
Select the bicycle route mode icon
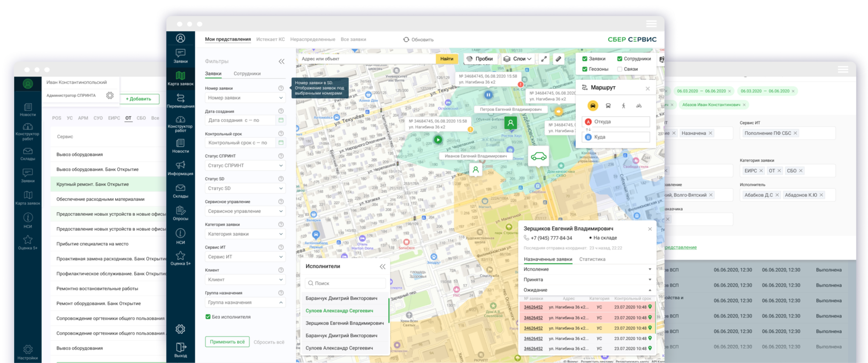[639, 106]
